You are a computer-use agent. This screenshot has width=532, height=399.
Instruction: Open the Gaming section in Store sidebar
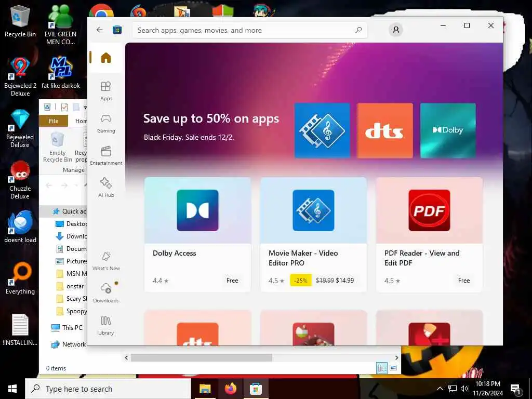pyautogui.click(x=106, y=123)
